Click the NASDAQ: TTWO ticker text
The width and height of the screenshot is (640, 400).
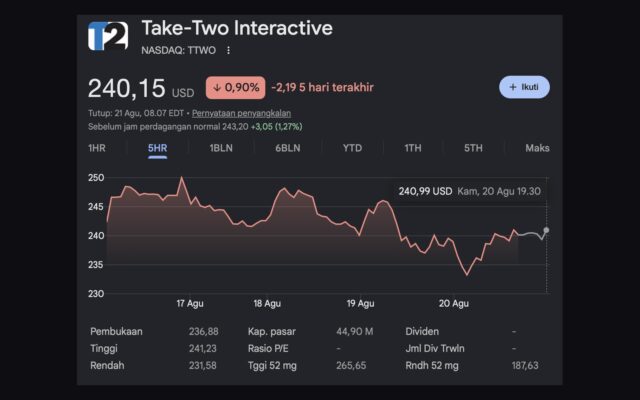point(178,50)
